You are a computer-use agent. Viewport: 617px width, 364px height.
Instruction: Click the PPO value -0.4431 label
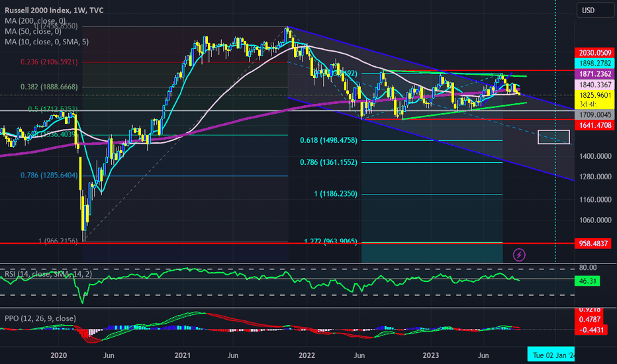pos(592,330)
